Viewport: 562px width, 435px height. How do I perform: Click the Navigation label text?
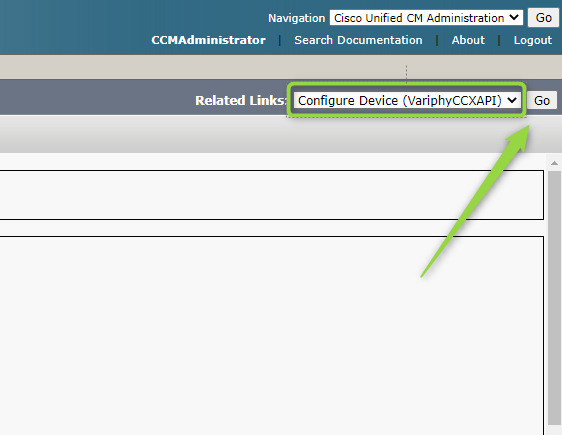[x=296, y=18]
